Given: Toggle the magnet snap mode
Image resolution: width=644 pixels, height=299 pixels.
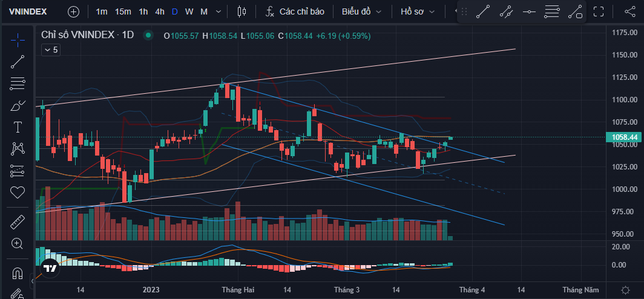Looking at the screenshot, I should click(x=18, y=272).
